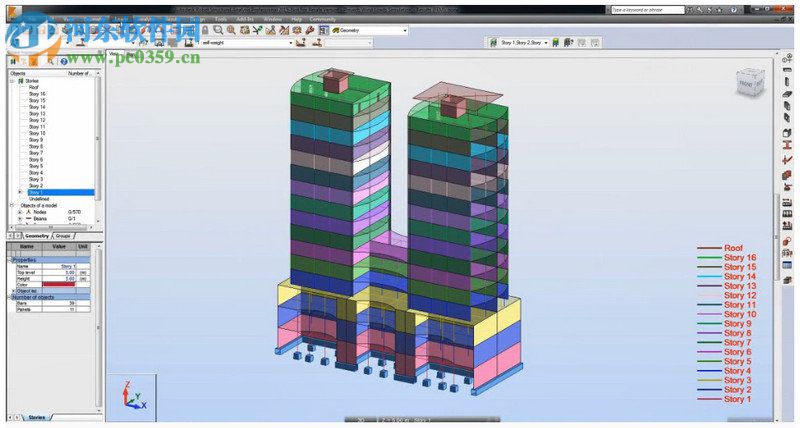Select Story 16 in the stories tree
This screenshot has width=800, height=428.
coord(37,94)
